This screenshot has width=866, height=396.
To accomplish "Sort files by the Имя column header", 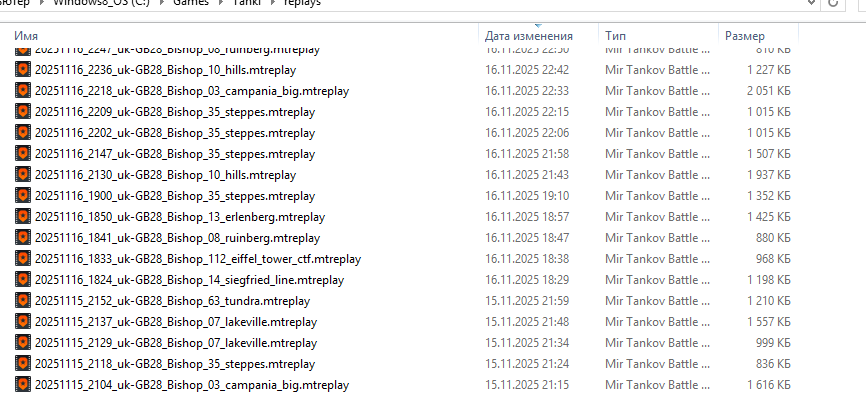I will pyautogui.click(x=26, y=36).
